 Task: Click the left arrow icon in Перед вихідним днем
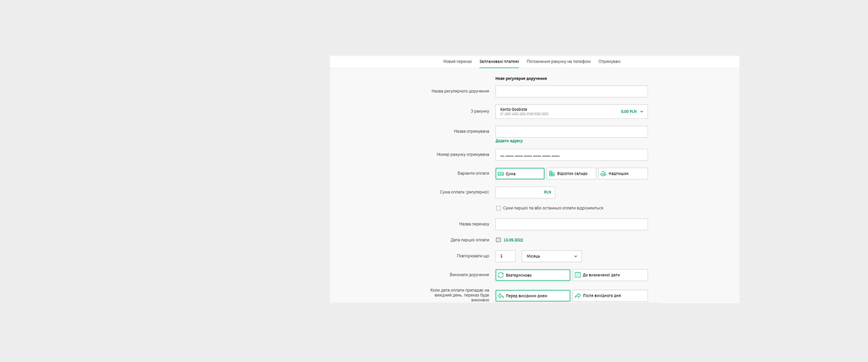coord(501,295)
